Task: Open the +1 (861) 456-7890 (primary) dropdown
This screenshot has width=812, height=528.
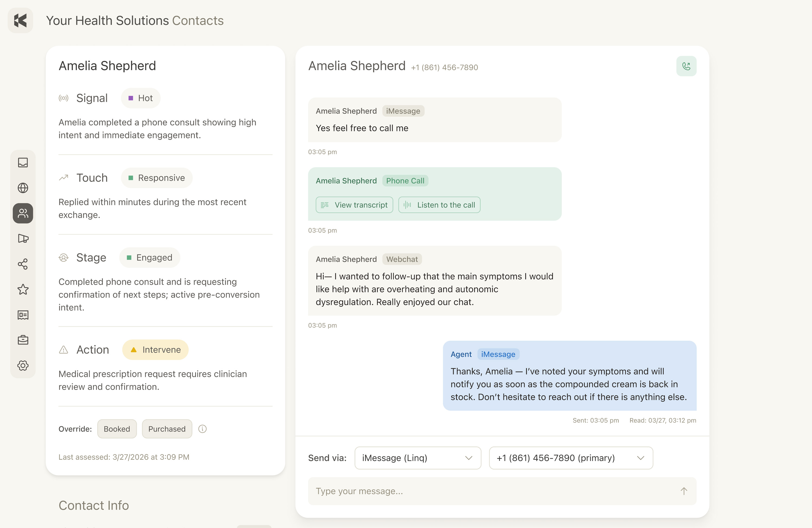Action: [571, 458]
